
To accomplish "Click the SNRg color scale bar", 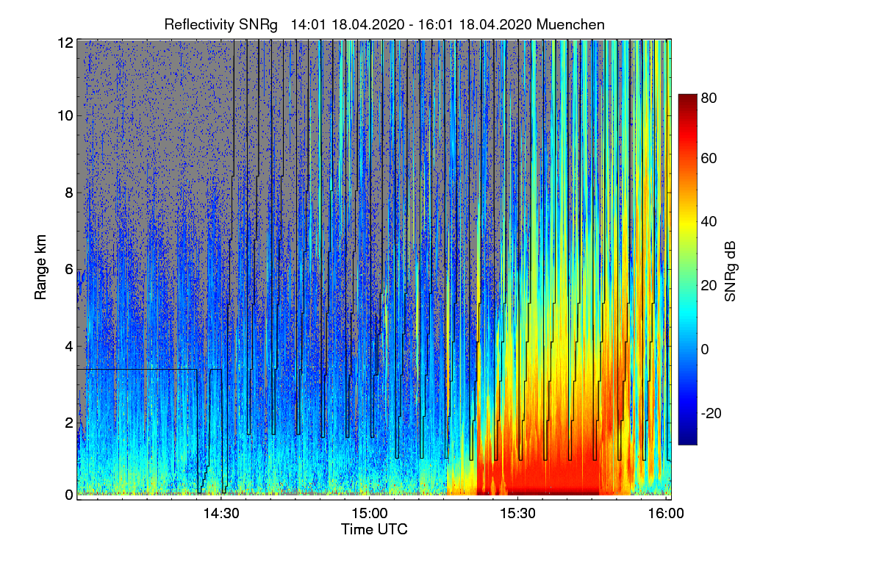I will (x=687, y=269).
